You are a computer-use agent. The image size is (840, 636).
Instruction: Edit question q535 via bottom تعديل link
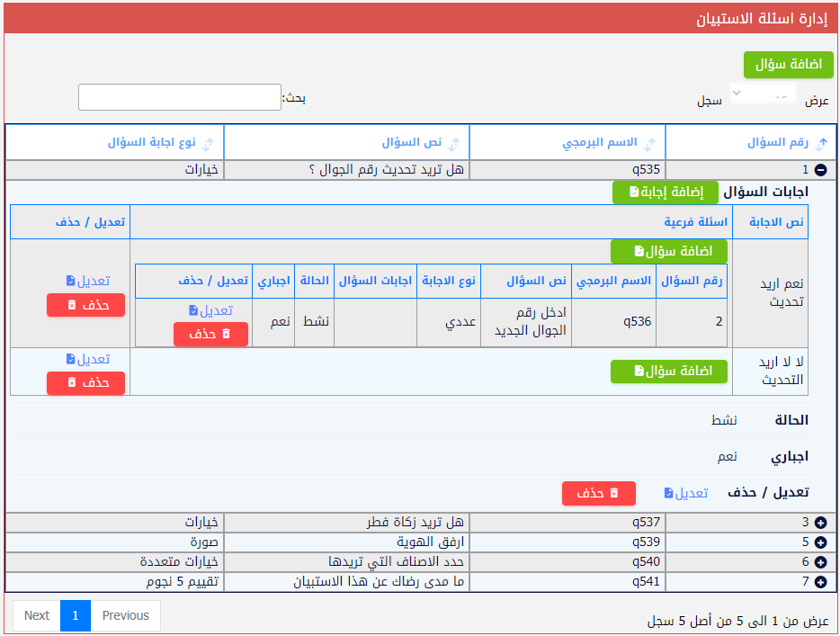click(685, 493)
